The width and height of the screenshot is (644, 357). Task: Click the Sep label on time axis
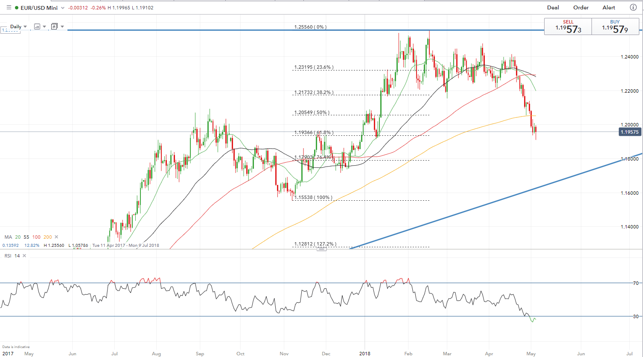click(200, 354)
